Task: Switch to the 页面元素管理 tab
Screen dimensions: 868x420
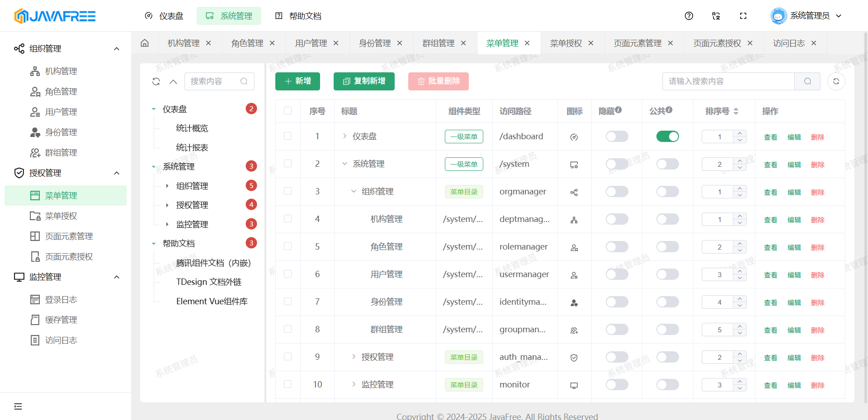Action: (637, 43)
